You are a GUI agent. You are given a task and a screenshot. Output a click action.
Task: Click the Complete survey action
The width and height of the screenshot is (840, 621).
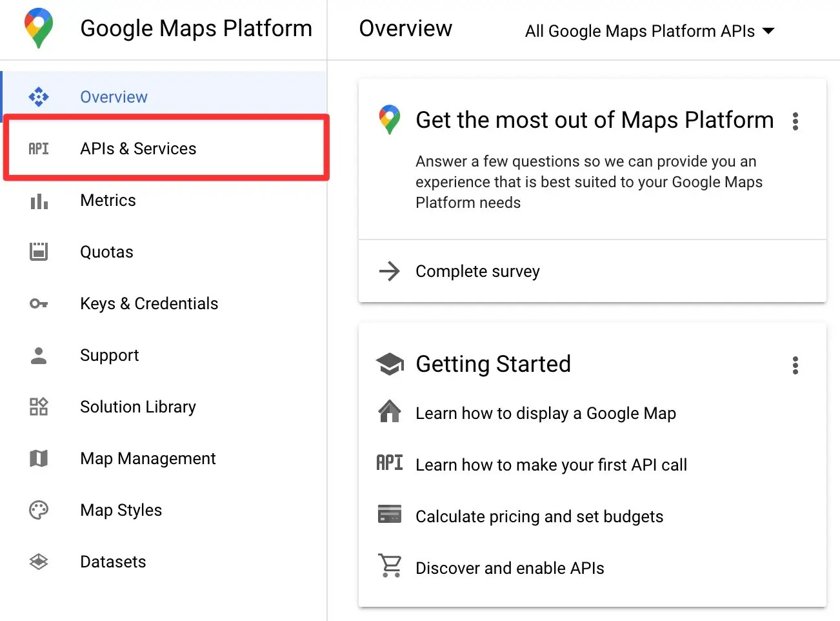(x=477, y=271)
